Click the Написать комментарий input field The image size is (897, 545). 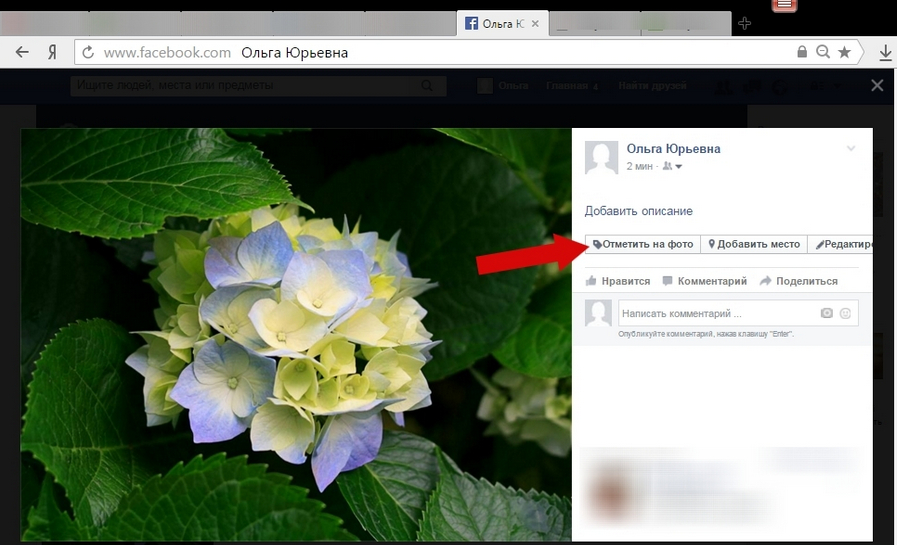coord(738,313)
